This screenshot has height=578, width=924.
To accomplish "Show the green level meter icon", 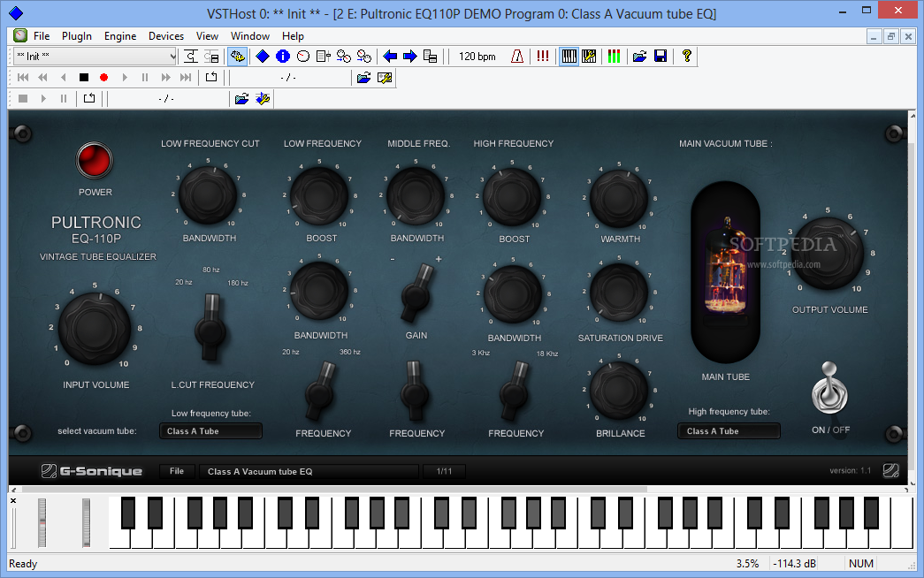I will [614, 57].
